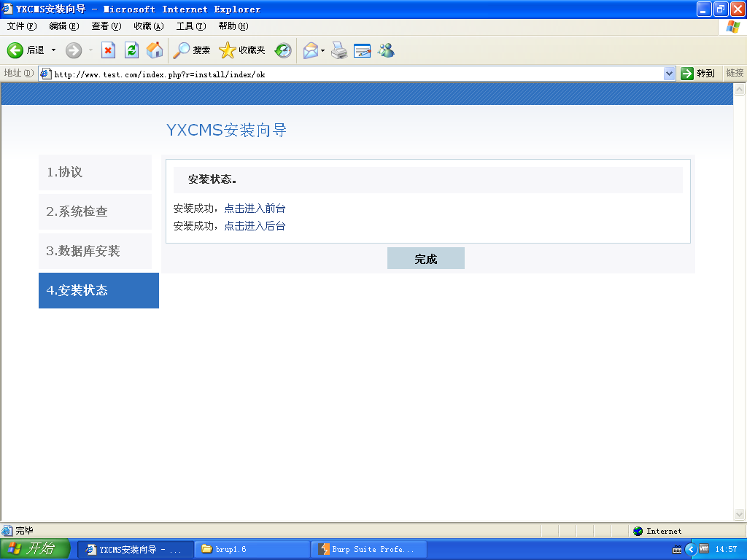Expand the address bar dropdown arrow

[670, 74]
